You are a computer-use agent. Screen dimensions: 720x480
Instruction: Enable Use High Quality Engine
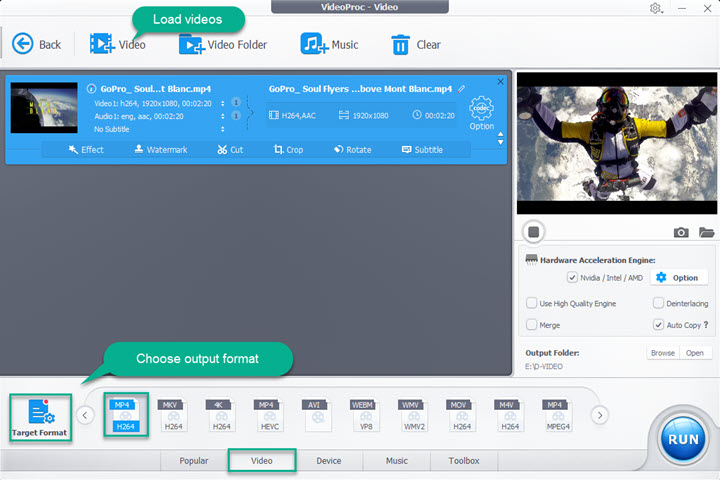531,303
